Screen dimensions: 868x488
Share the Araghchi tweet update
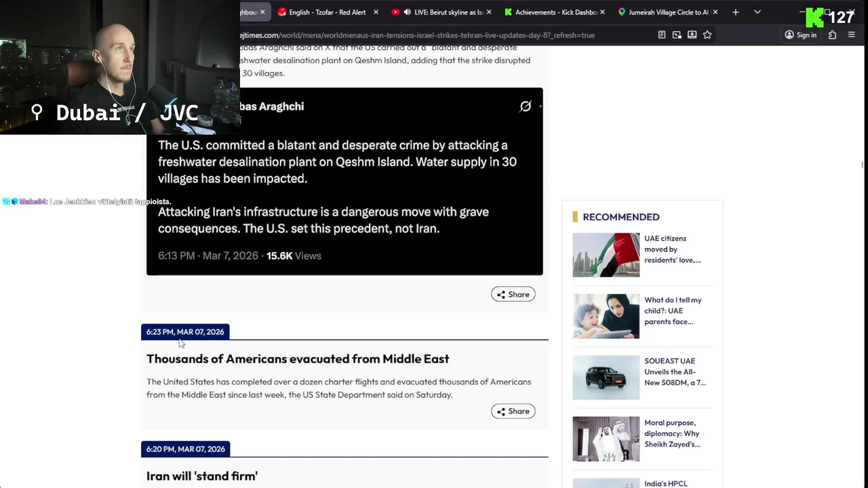(x=513, y=294)
